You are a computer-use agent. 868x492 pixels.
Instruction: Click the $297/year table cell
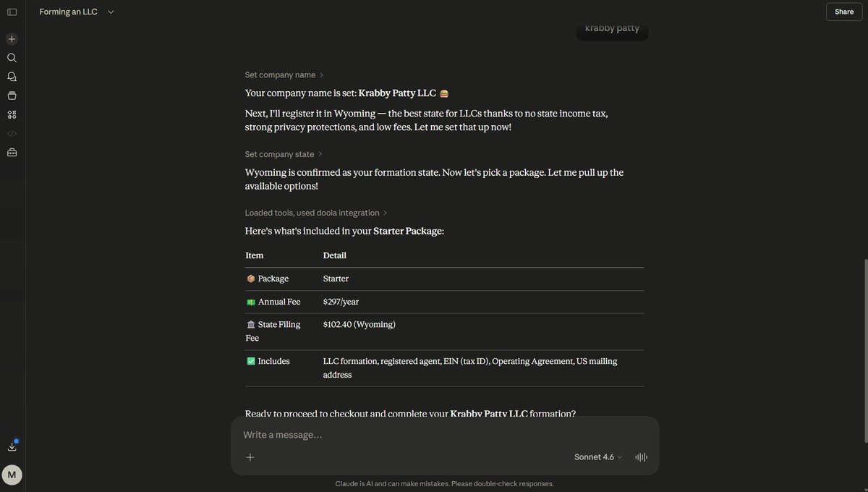coord(341,302)
